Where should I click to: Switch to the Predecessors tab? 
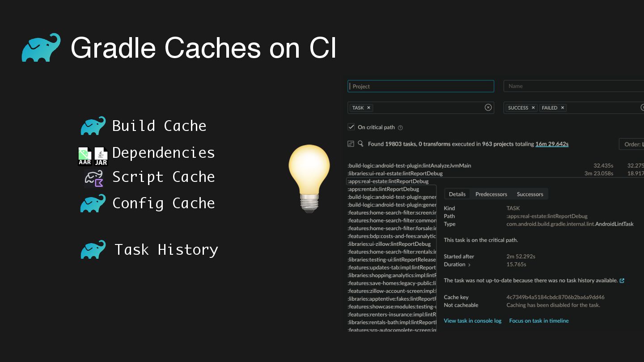[x=491, y=194]
